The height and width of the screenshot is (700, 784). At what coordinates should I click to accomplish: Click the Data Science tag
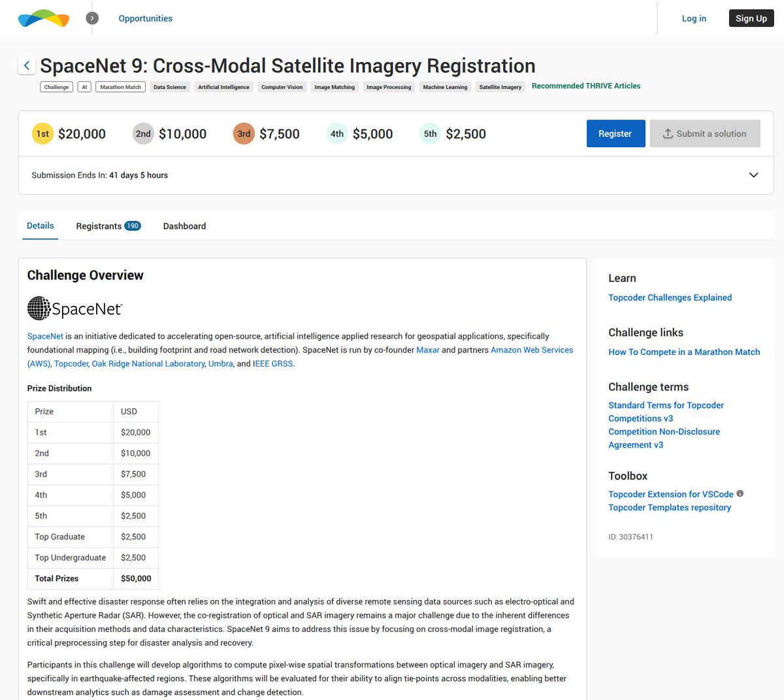[170, 87]
